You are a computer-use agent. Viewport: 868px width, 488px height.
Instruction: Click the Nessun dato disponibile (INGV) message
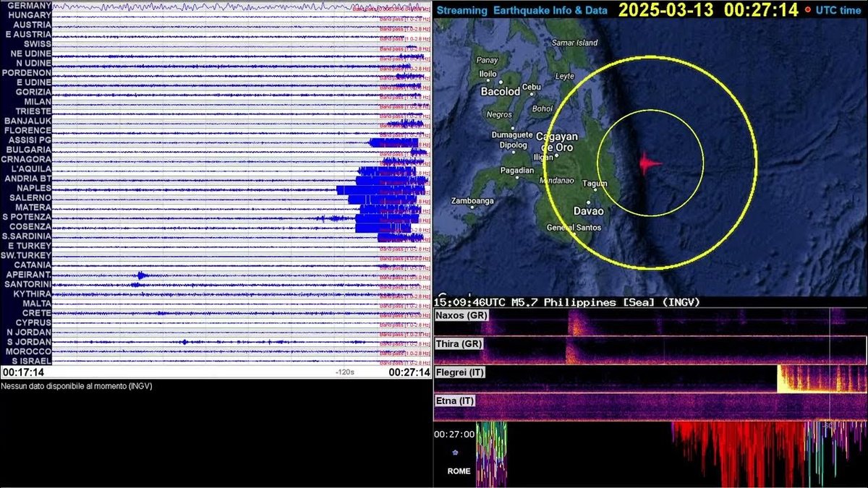coord(76,386)
